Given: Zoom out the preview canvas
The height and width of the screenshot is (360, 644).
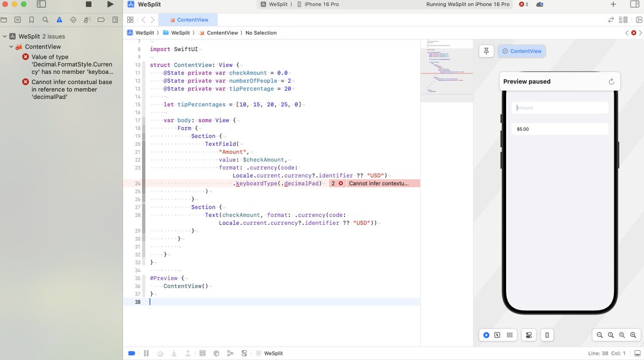Looking at the screenshot, I should point(599,335).
